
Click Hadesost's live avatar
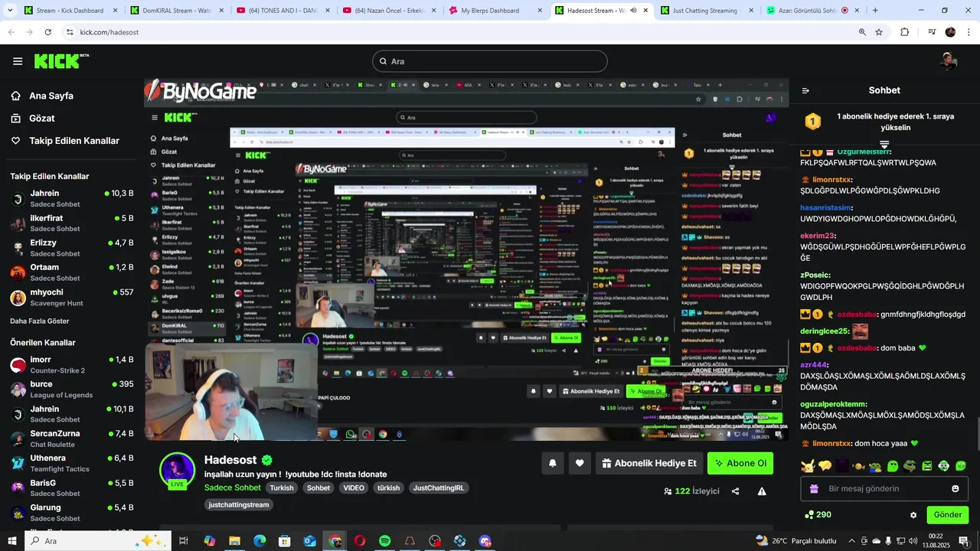click(177, 470)
